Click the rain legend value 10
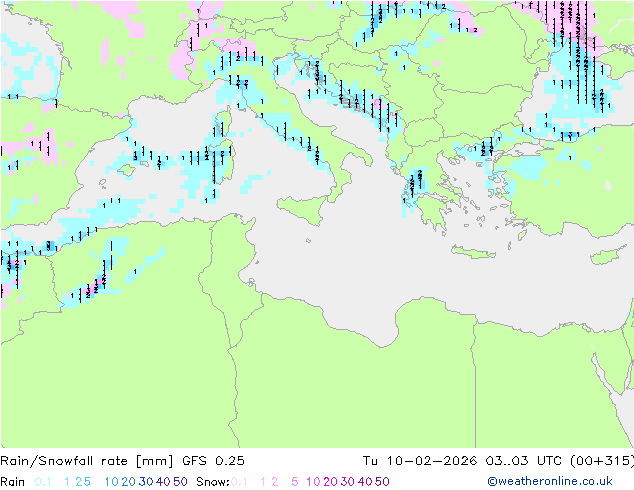This screenshot has width=634, height=490. pyautogui.click(x=112, y=482)
